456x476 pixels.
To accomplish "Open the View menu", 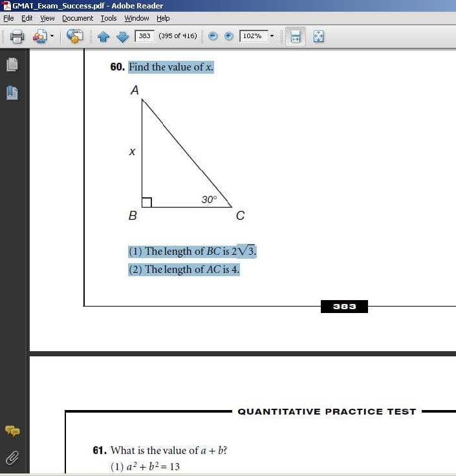I will tap(47, 18).
